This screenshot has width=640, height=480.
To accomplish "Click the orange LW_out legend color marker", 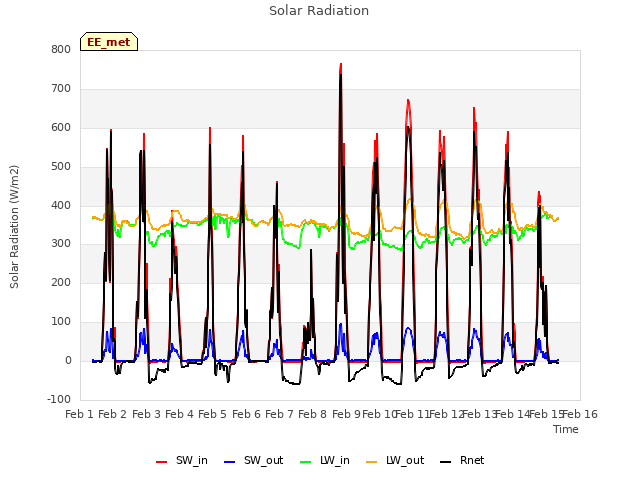I will 371,462.
